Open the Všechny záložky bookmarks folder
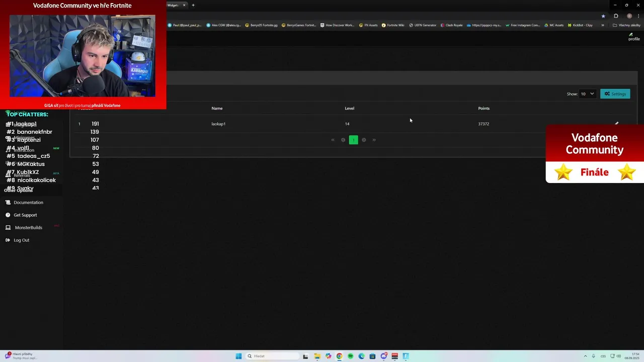This screenshot has height=362, width=644. 626,25
